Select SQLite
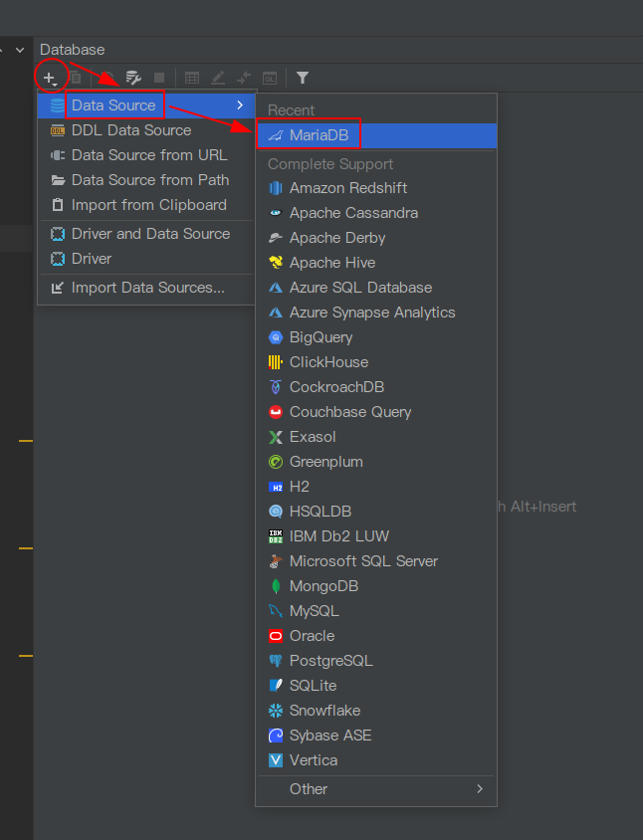 [376, 686]
